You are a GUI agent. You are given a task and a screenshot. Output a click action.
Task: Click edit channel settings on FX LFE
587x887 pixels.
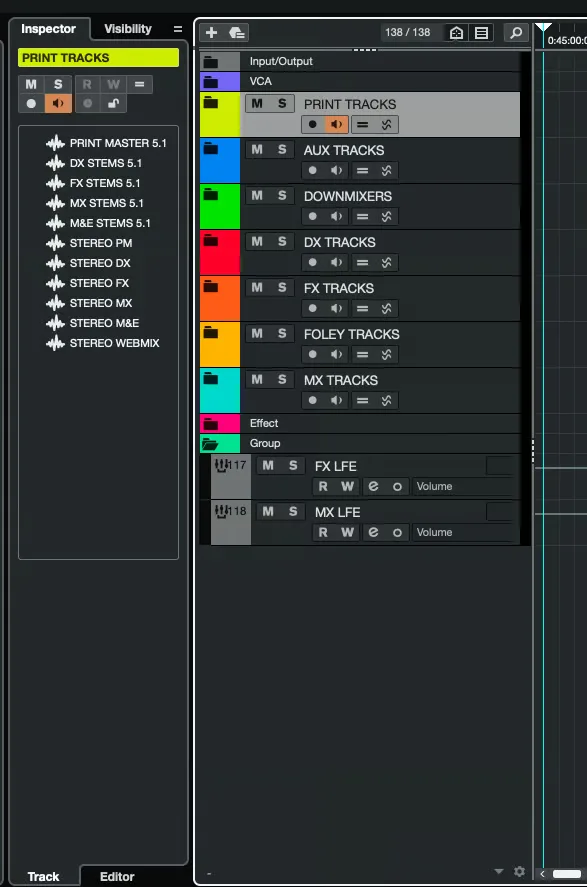point(373,486)
